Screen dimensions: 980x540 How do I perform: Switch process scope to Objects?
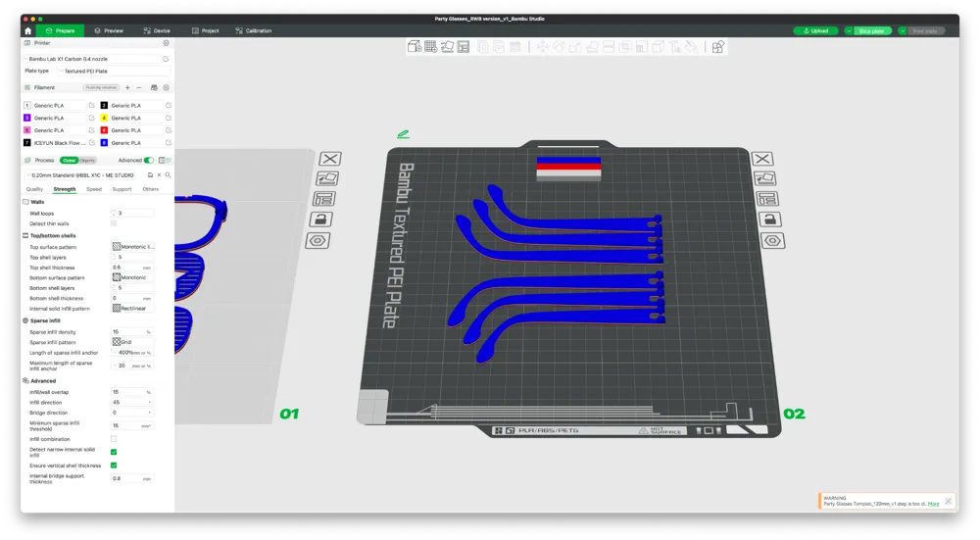(x=87, y=161)
